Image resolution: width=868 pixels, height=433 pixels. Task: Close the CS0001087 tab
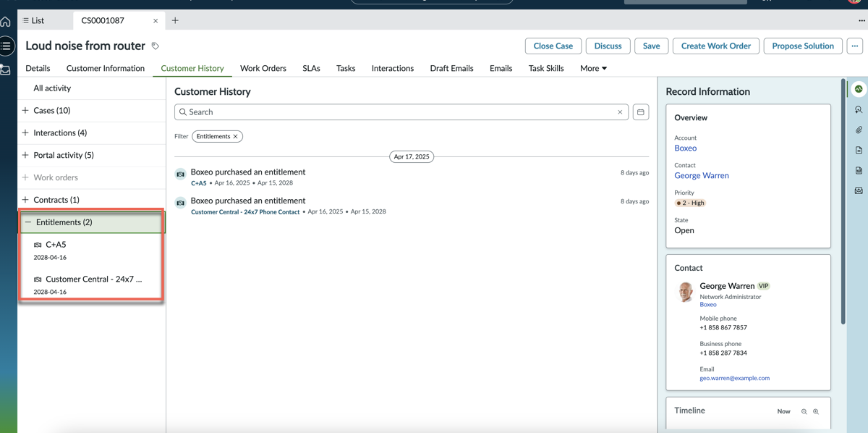point(156,21)
